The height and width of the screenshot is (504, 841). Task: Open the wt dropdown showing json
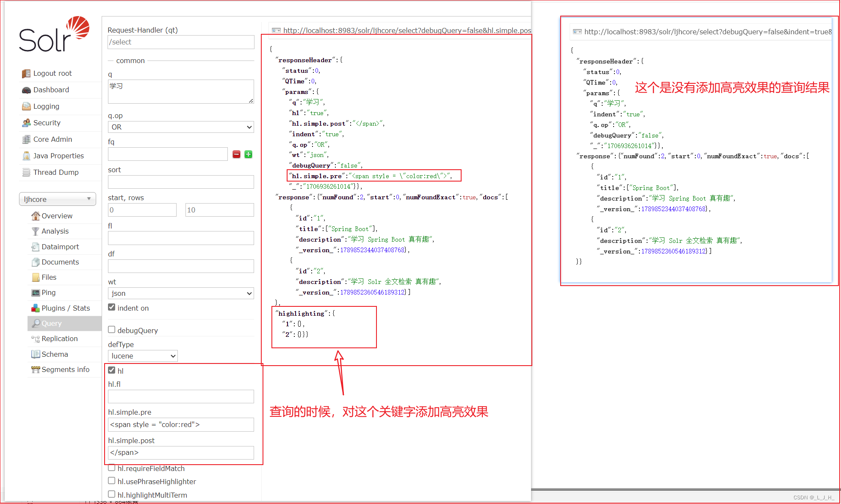click(181, 293)
